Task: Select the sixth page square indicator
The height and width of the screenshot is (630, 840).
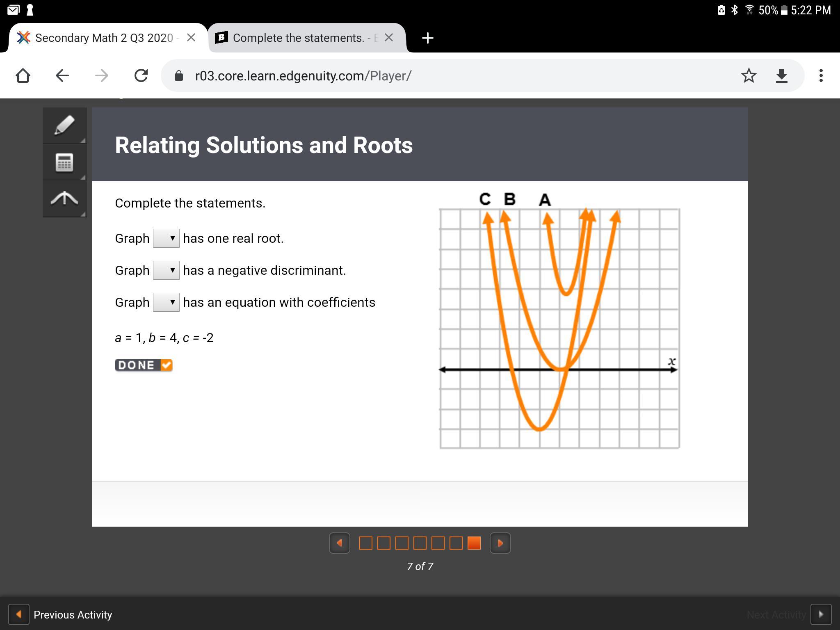Action: [456, 543]
